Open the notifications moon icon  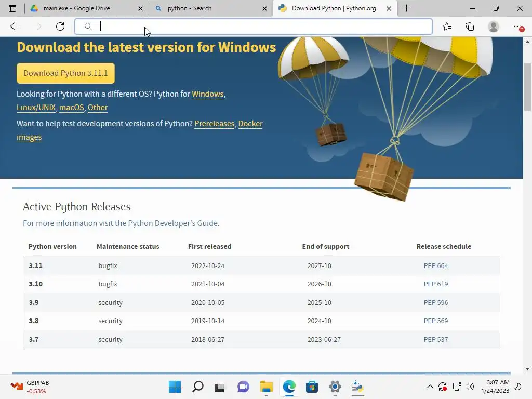(x=518, y=387)
